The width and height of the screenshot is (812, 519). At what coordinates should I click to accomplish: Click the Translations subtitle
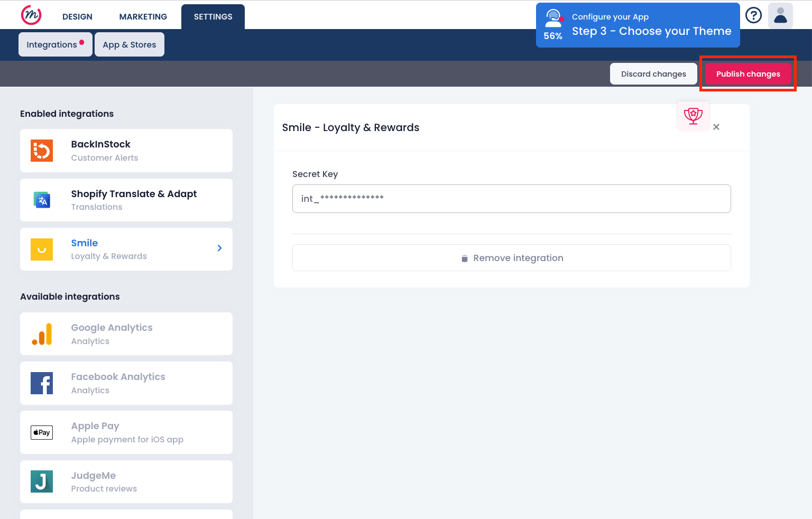(97, 207)
